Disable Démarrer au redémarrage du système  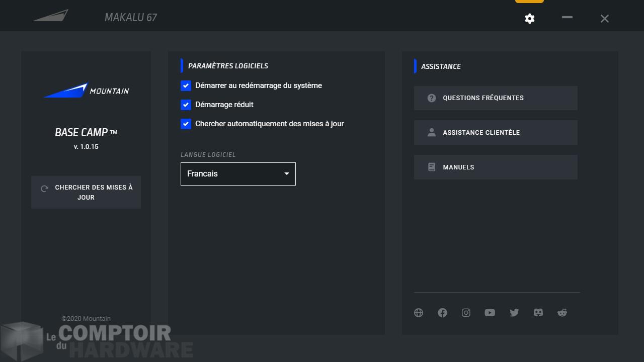click(x=186, y=85)
